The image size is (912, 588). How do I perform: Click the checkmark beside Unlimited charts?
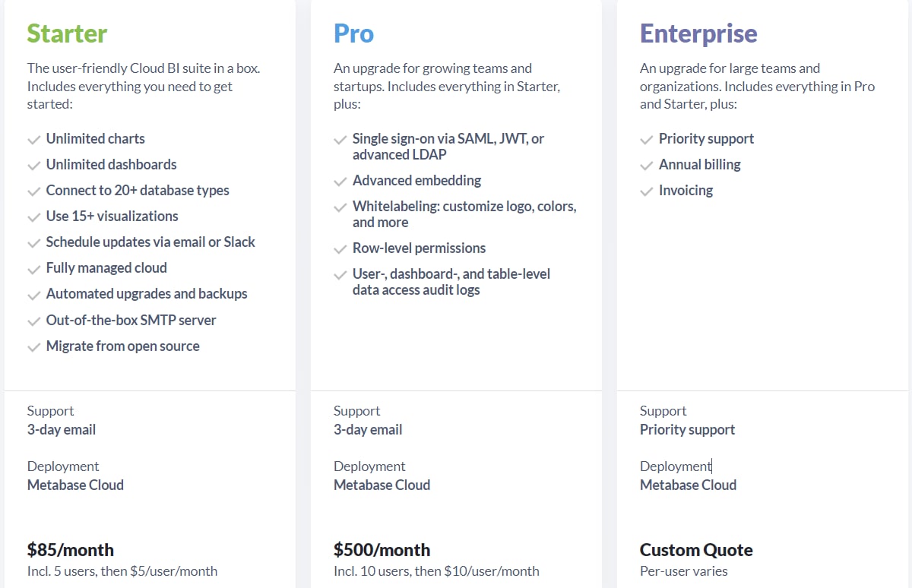[x=33, y=140]
